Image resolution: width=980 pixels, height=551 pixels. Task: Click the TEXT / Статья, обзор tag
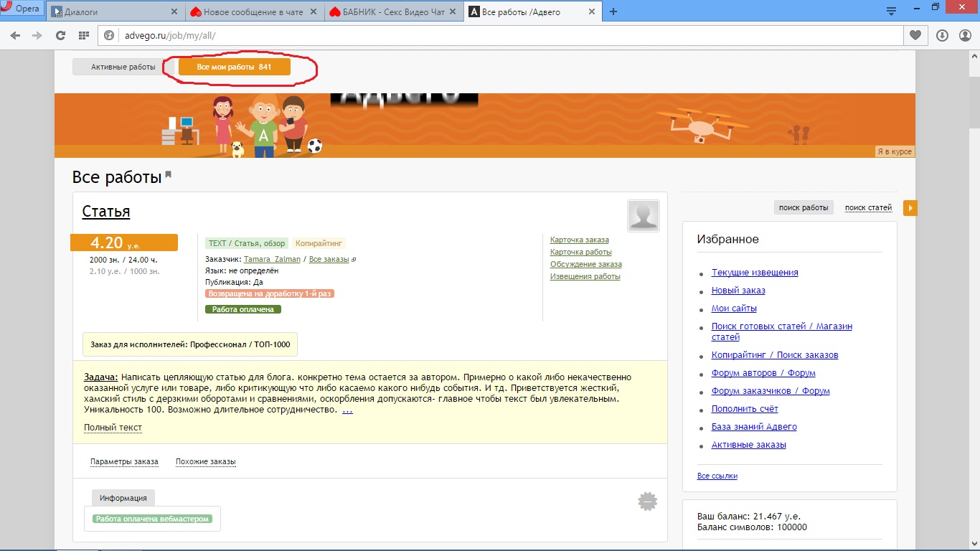(x=246, y=243)
